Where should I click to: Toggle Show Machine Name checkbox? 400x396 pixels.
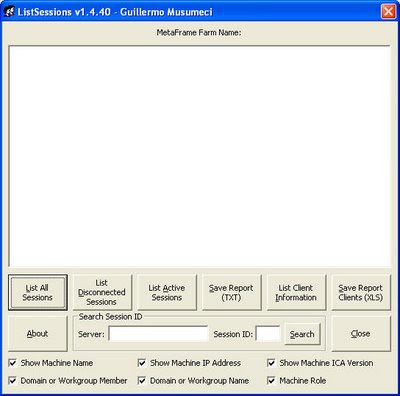pos(12,363)
